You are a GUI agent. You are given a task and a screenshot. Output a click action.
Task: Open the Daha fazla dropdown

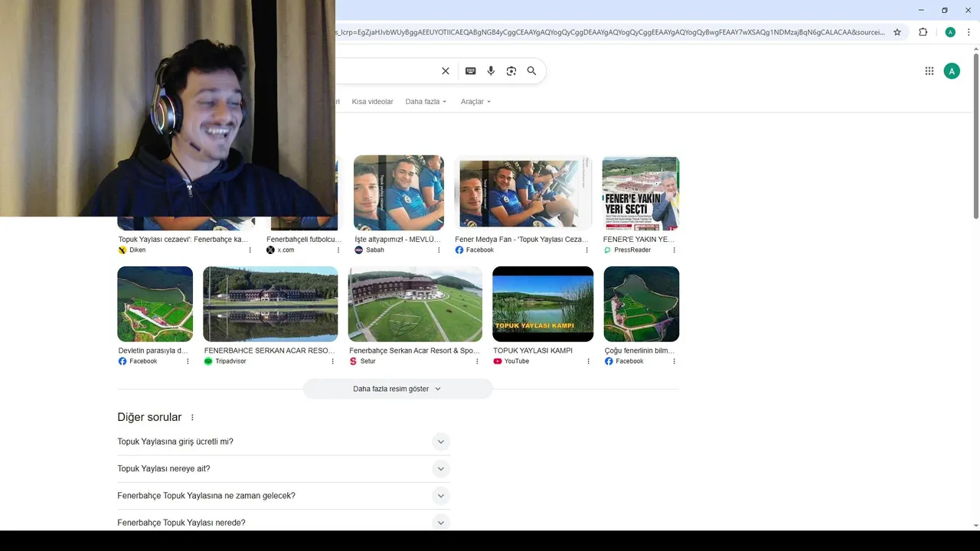pos(426,102)
